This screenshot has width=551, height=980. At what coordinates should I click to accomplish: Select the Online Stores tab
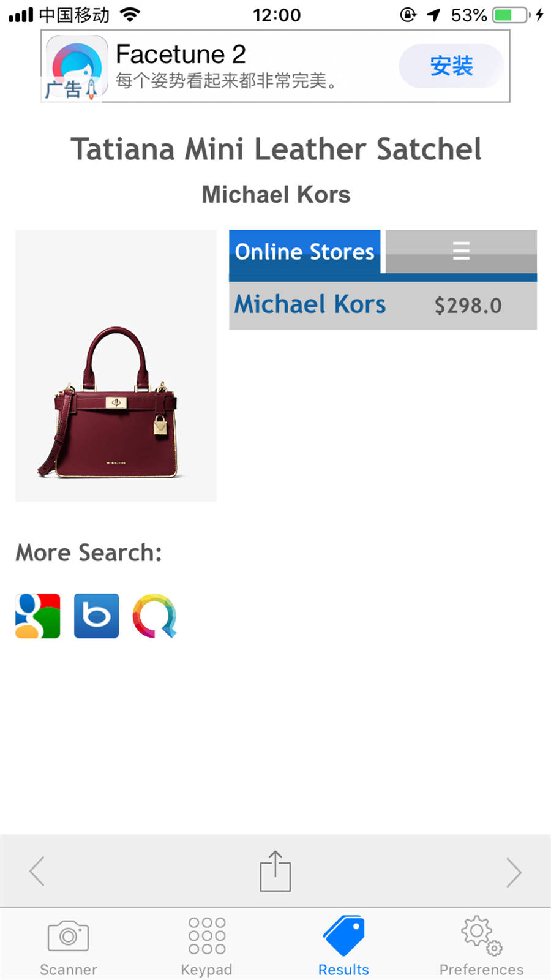pos(305,252)
